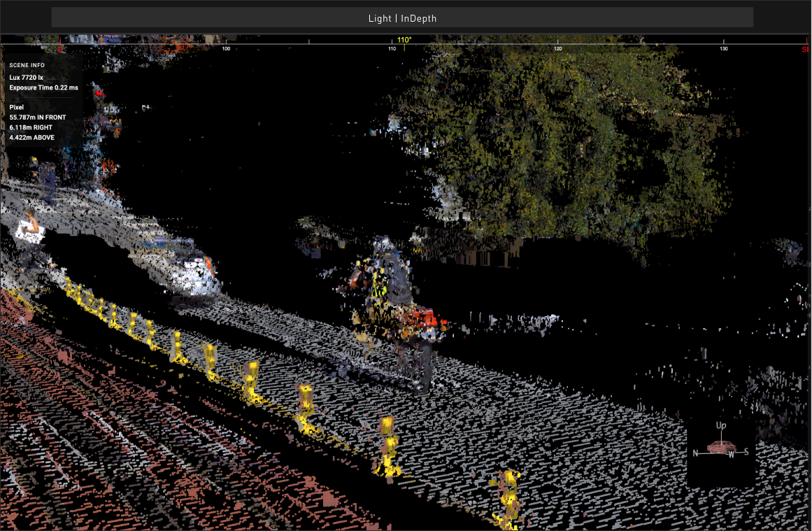Click the W label on the compass gizmo
812x531 pixels.
[x=731, y=453]
